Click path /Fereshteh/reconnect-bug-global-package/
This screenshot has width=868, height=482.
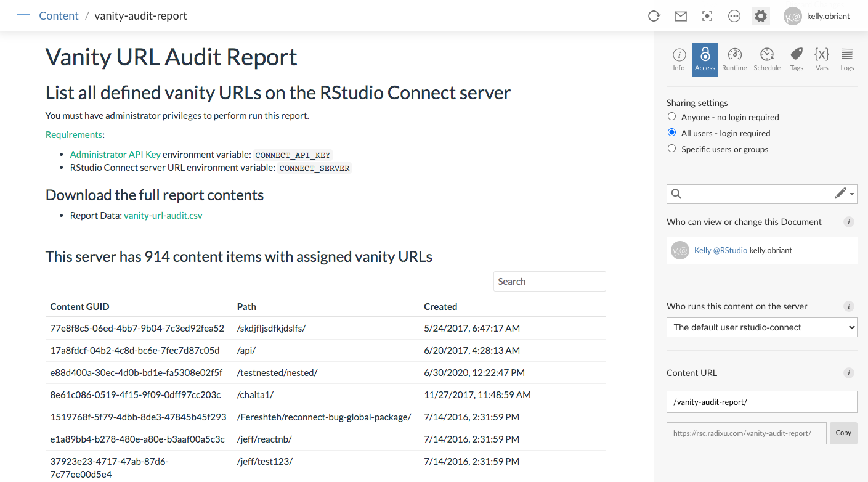(324, 417)
